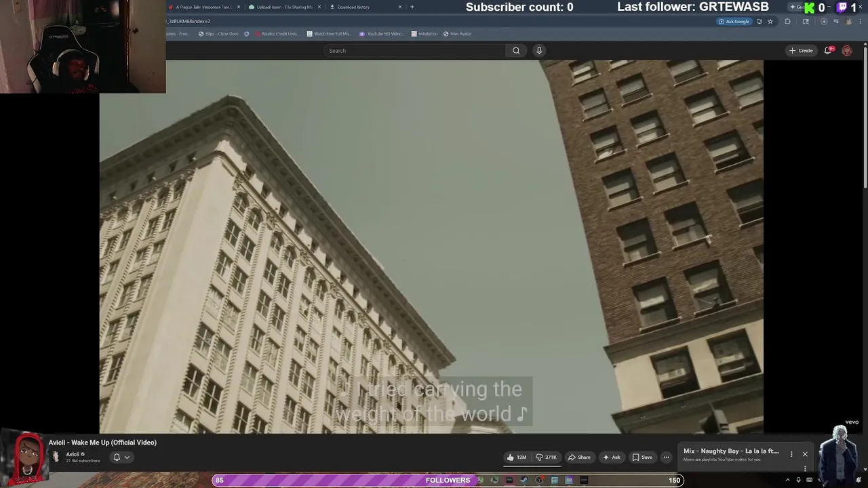Screen dimensions: 868x488
Task: Click the followers goal progress bar
Action: [x=448, y=480]
